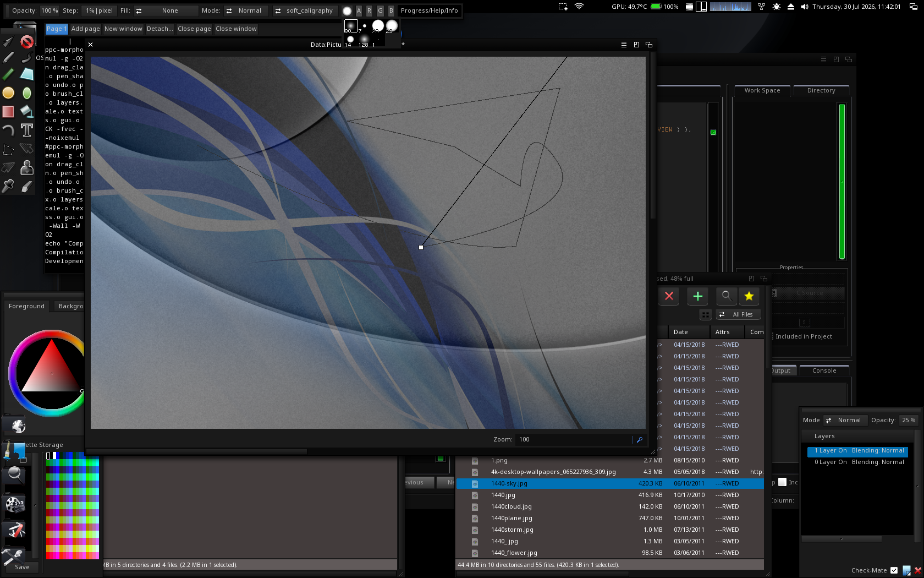Toggle the blue channel B button

pyautogui.click(x=391, y=10)
